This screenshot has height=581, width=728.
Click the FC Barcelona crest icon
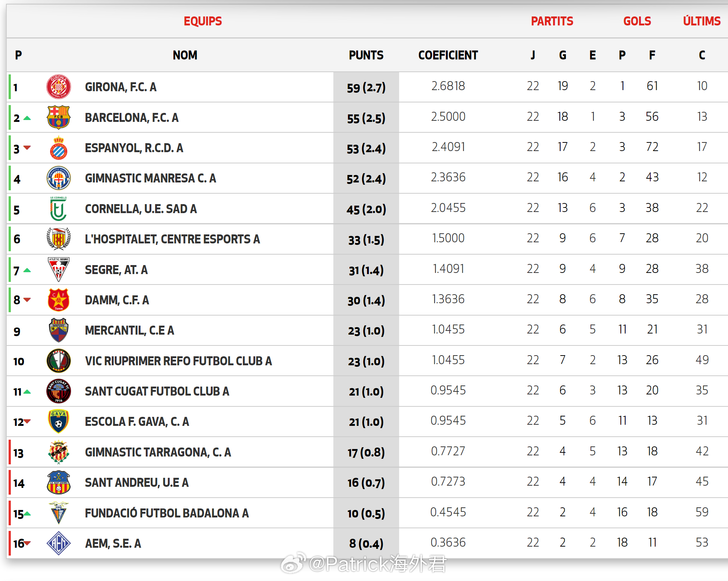(58, 117)
